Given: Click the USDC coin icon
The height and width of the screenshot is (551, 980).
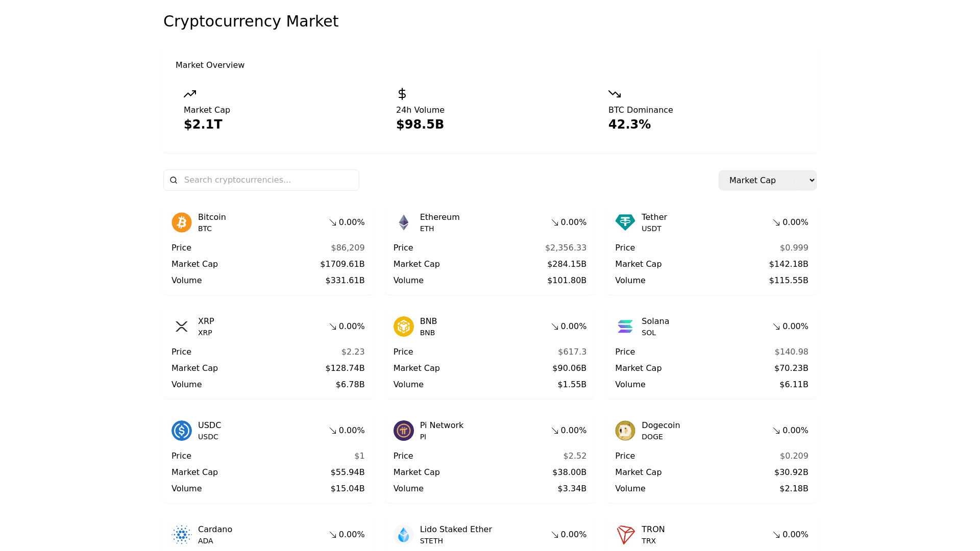Looking at the screenshot, I should [x=182, y=431].
